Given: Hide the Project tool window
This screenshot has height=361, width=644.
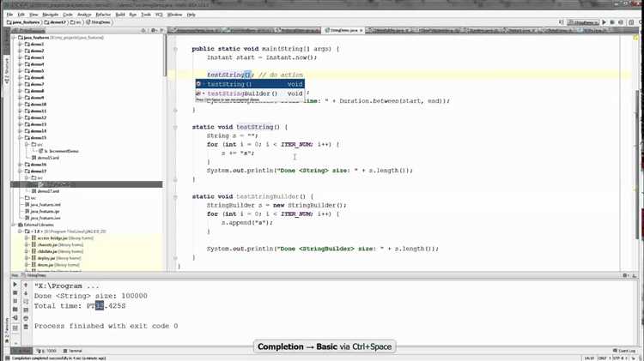Looking at the screenshot, I should tap(161, 30).
